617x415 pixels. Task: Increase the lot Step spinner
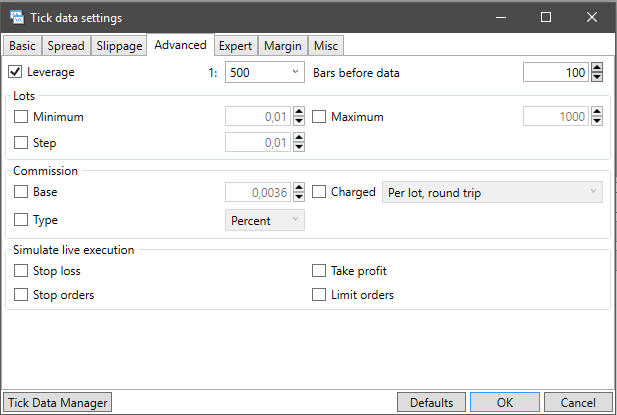point(299,138)
